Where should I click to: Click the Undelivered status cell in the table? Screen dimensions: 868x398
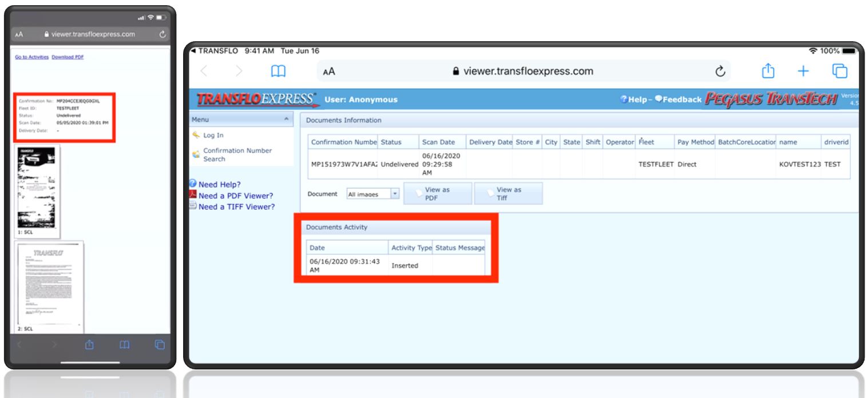coord(399,165)
